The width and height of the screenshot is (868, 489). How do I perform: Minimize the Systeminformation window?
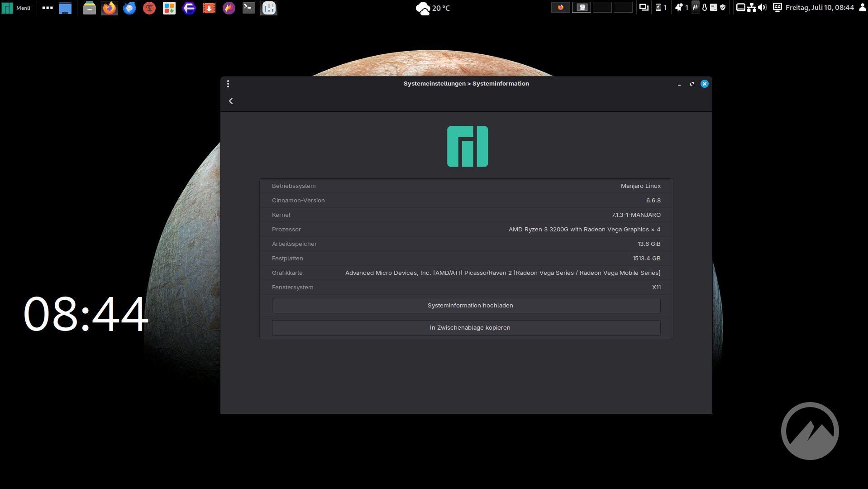(679, 84)
